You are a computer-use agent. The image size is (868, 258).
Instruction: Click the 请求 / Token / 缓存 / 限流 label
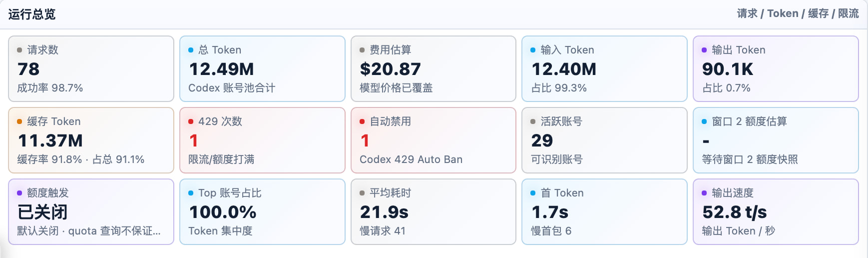click(798, 13)
